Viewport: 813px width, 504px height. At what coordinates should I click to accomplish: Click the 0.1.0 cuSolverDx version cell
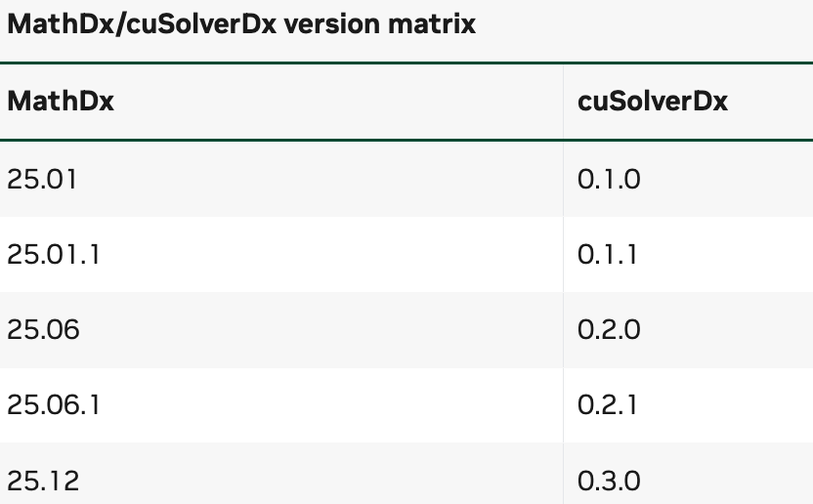point(609,179)
